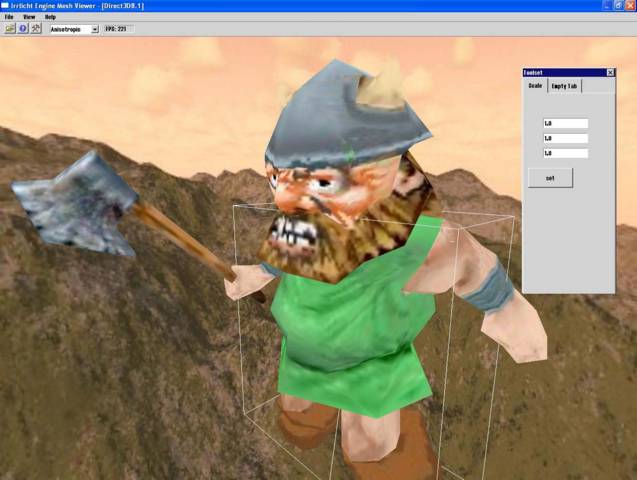This screenshot has width=637, height=480.
Task: Open the File menu
Action: (x=9, y=17)
